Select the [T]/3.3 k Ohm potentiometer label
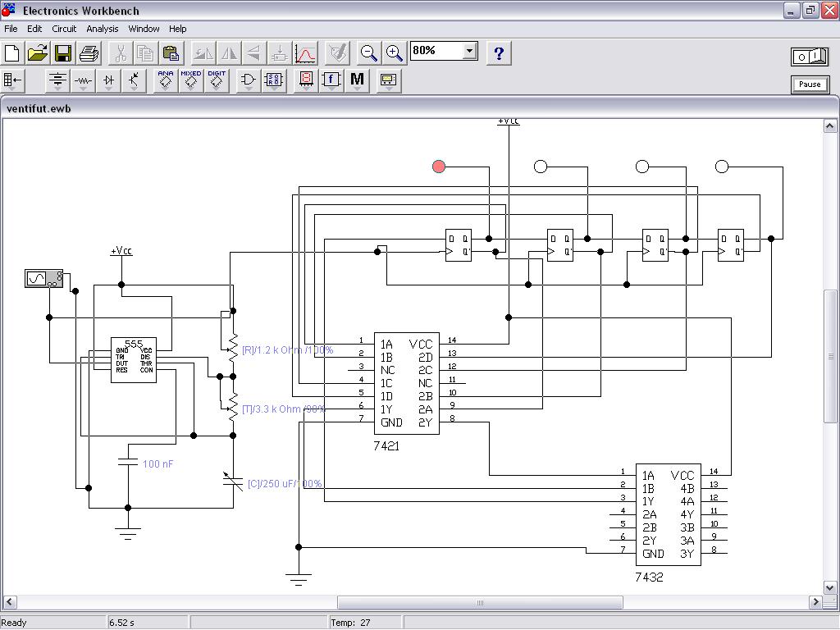Viewport: 840px width, 630px height. [283, 409]
